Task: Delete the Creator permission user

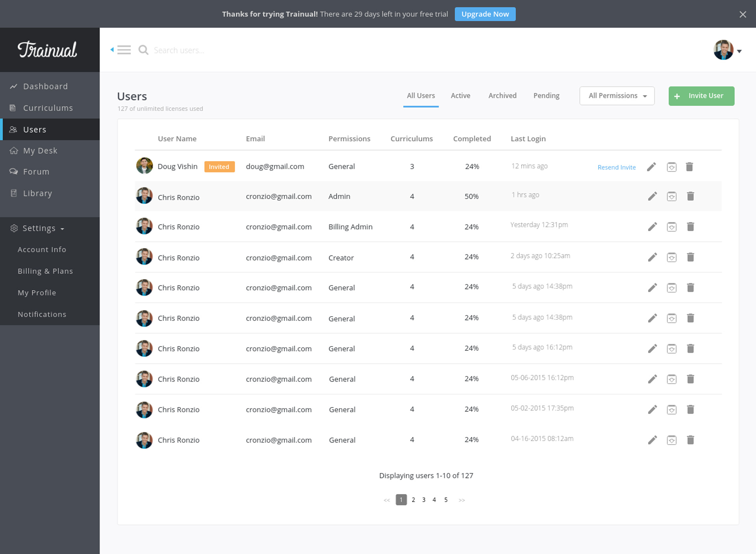Action: (x=690, y=257)
